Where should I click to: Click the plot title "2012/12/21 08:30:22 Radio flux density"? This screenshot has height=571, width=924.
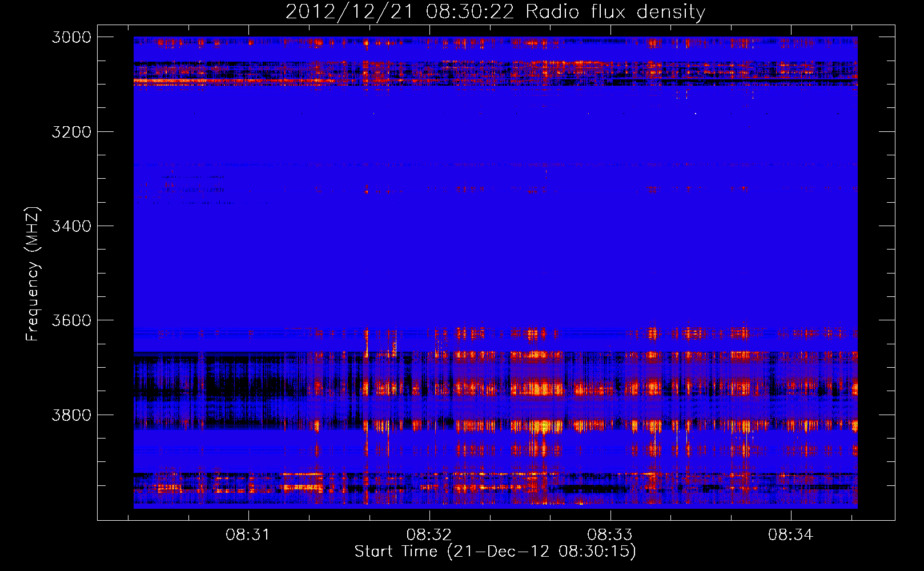pos(495,11)
